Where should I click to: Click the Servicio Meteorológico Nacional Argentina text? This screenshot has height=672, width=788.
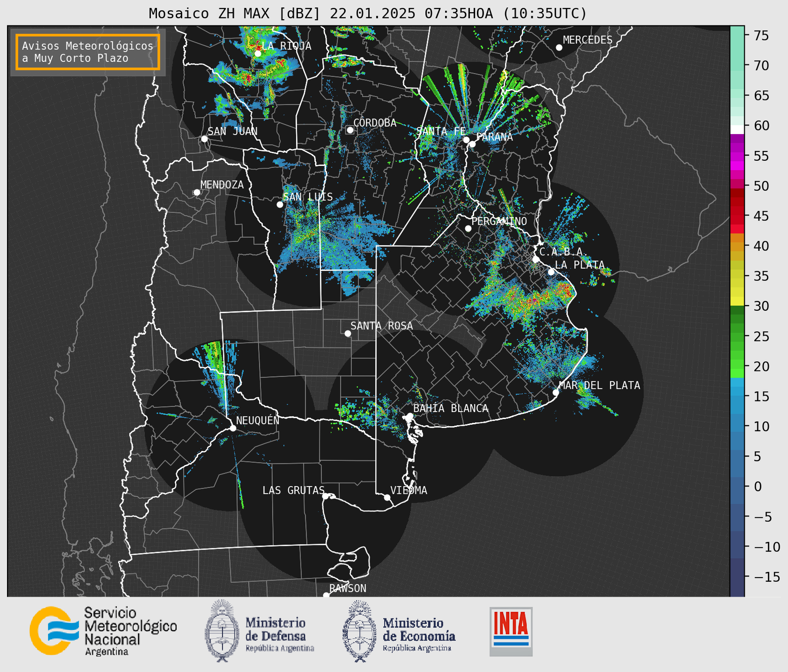pyautogui.click(x=131, y=631)
